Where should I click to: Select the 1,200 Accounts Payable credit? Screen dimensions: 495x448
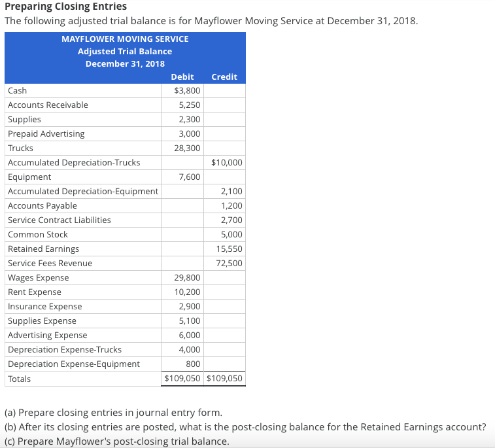point(231,206)
